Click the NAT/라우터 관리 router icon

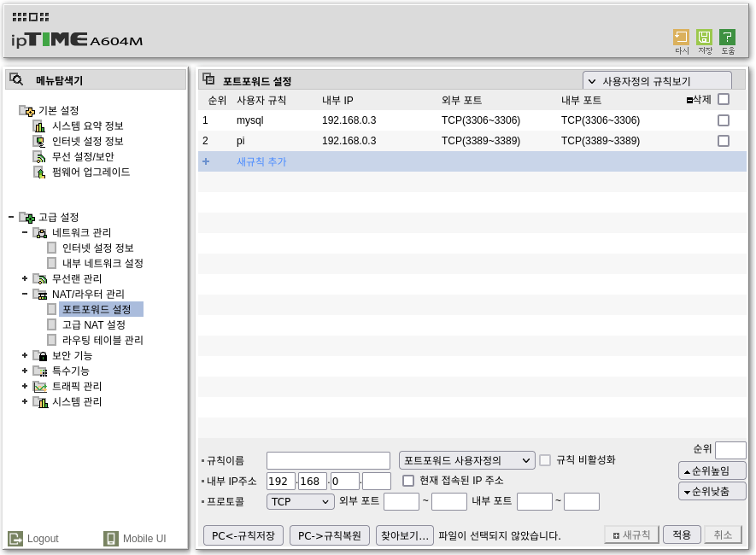point(40,295)
